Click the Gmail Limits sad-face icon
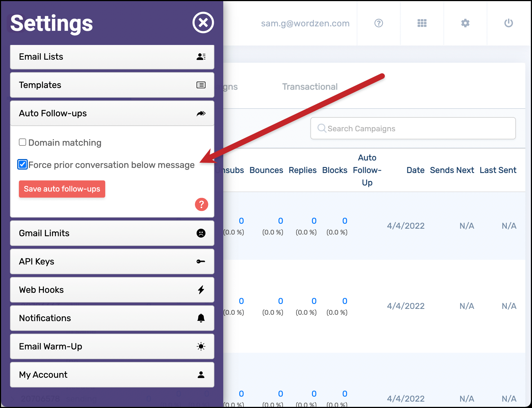This screenshot has height=408, width=532. click(x=201, y=233)
